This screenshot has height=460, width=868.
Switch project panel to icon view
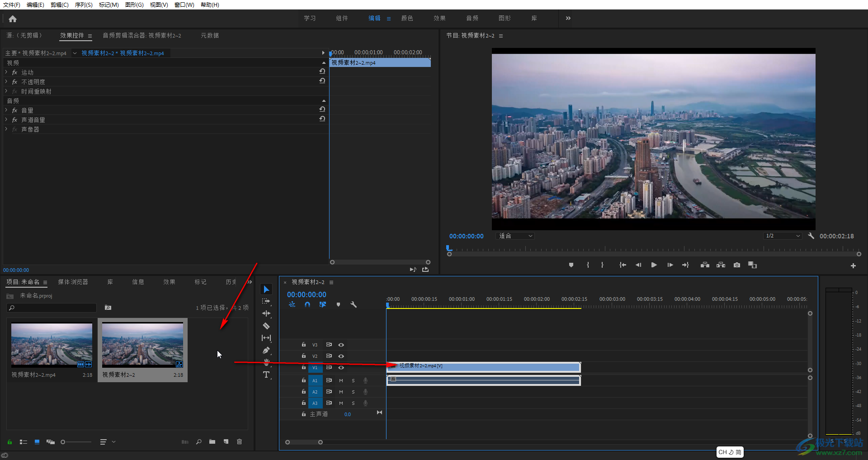[37, 442]
